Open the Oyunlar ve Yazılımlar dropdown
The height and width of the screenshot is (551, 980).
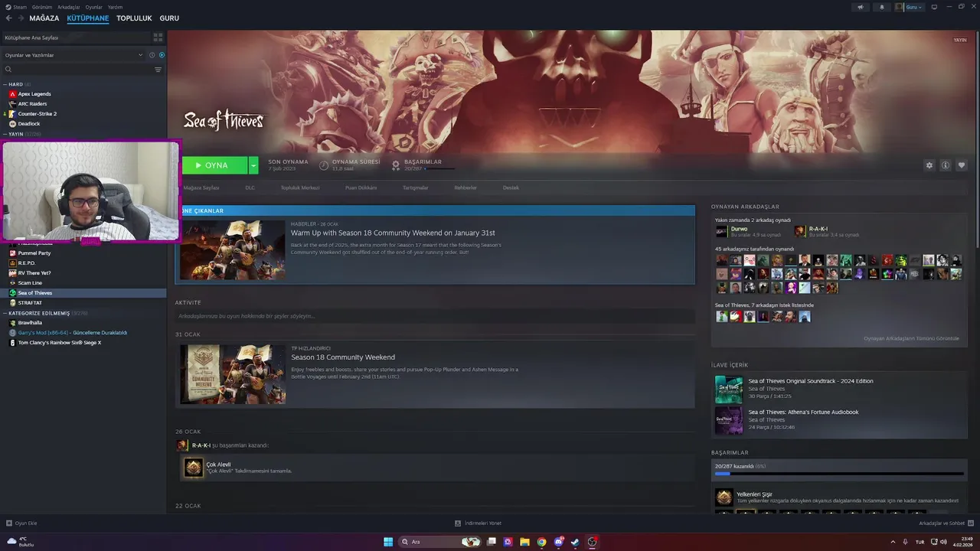[73, 55]
